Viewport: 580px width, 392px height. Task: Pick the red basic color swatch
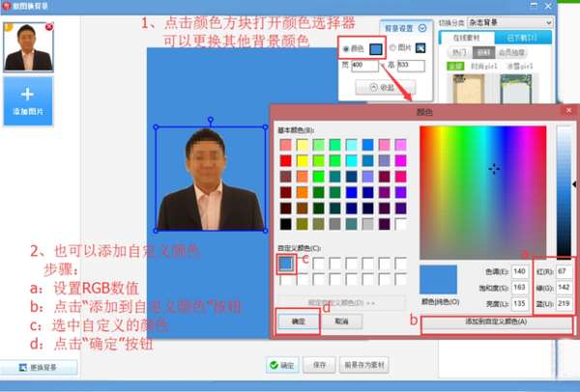[285, 160]
